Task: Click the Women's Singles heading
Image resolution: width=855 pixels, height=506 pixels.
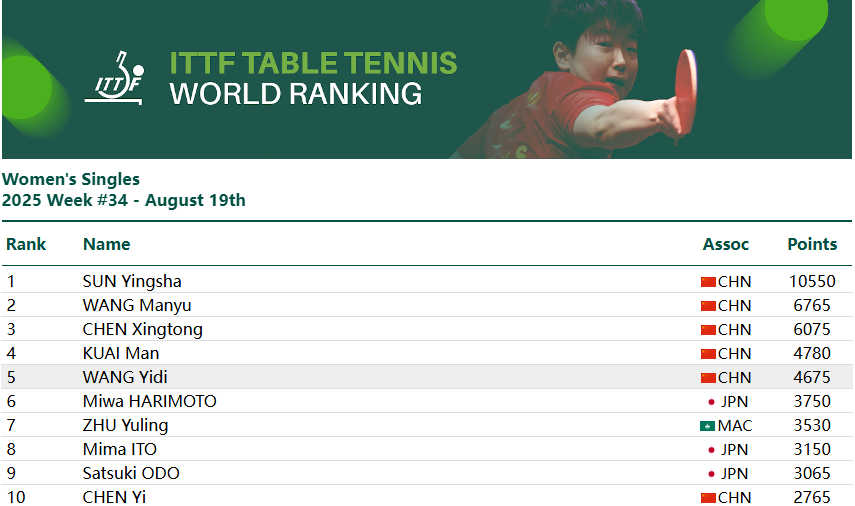Action: point(71,179)
